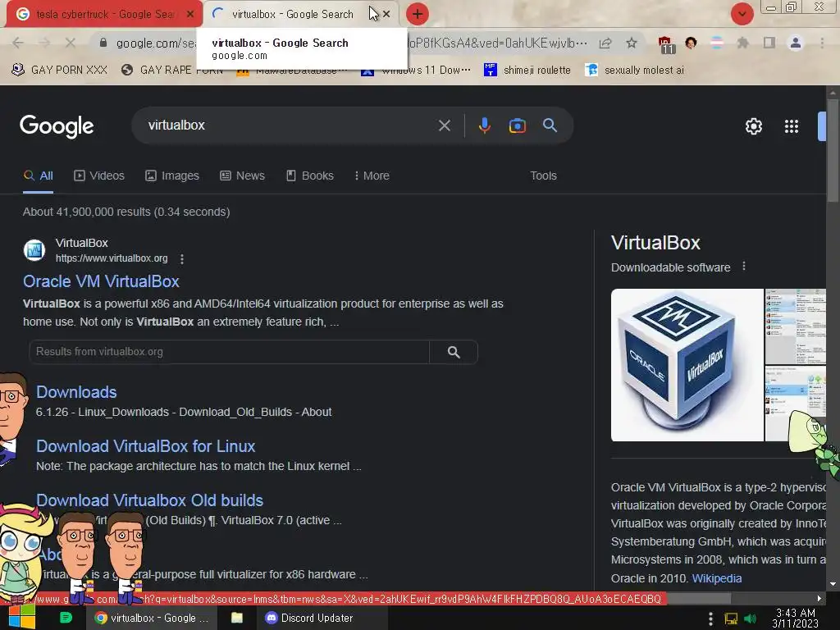Go to the Google homepage via the logo
The image size is (840, 630).
click(57, 126)
